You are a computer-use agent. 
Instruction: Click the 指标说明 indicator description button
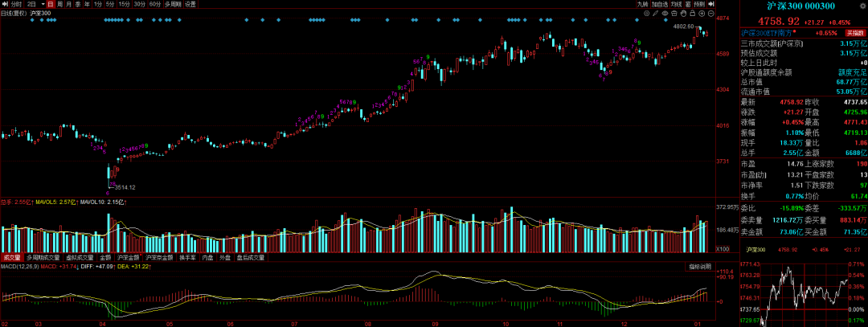pos(700,267)
